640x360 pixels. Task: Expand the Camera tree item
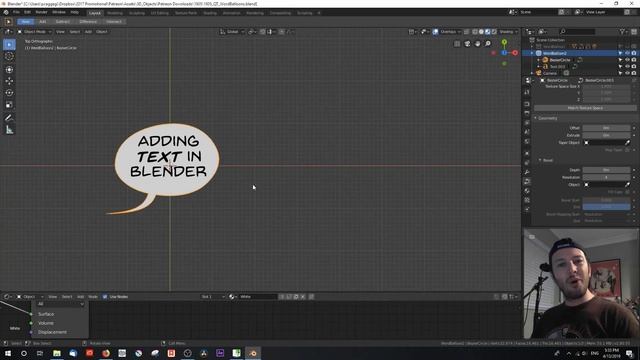532,73
